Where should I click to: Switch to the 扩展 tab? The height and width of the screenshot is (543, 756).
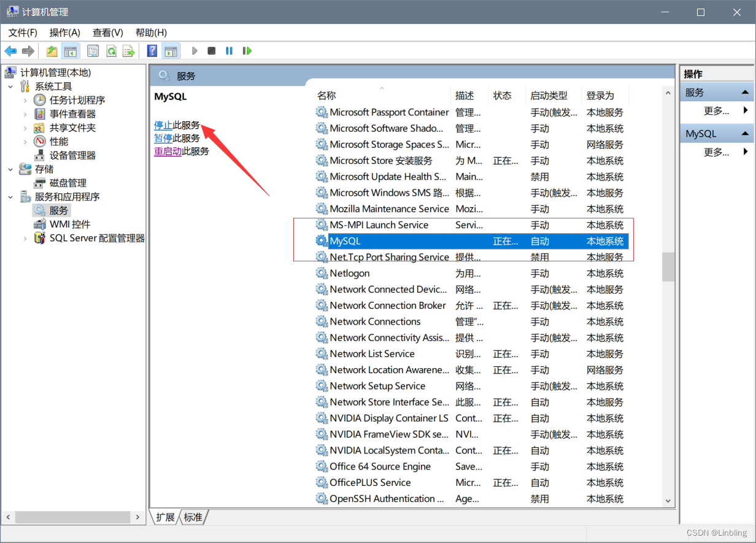(165, 517)
